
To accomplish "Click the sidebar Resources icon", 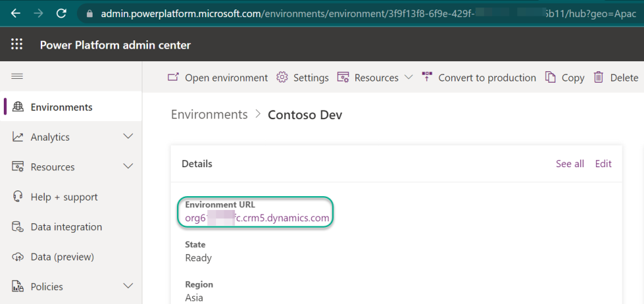I will point(18,167).
